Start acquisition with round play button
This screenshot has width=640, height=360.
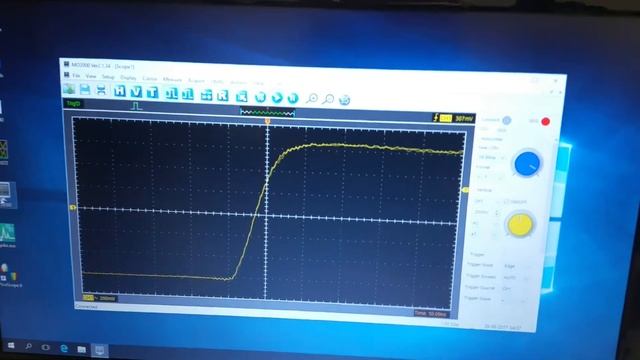[x=277, y=98]
